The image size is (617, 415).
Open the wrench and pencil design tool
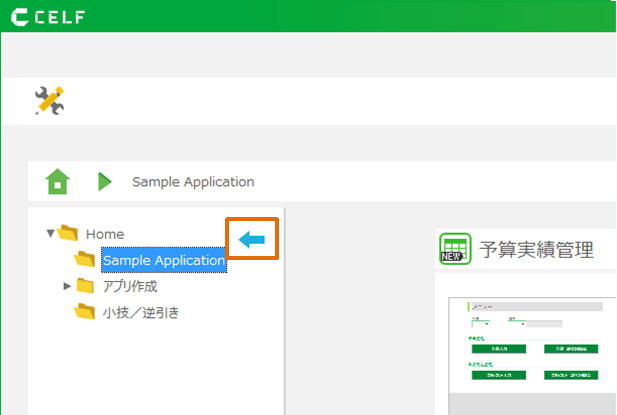[49, 100]
